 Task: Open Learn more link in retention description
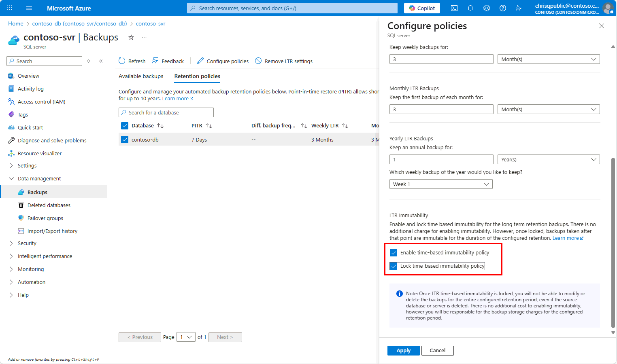coord(178,98)
